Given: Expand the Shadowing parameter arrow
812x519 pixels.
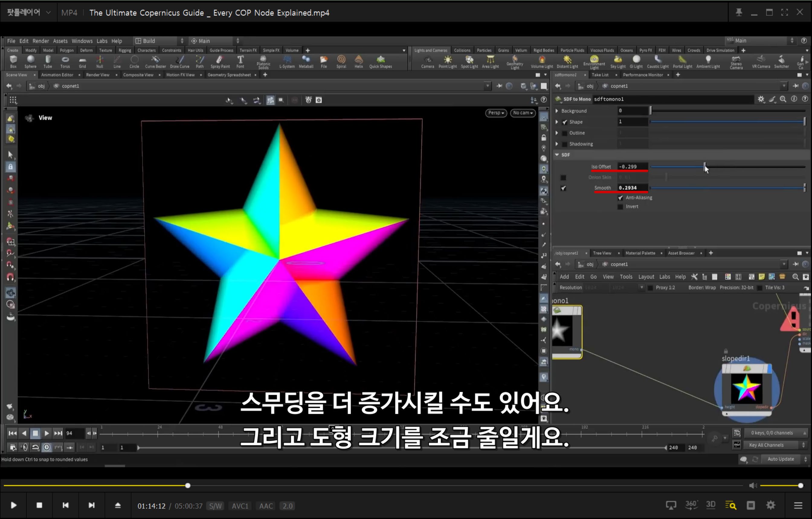Looking at the screenshot, I should (x=557, y=144).
